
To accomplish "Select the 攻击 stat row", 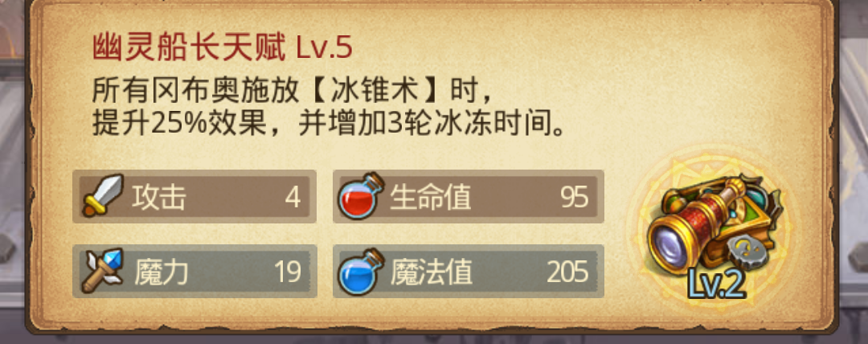I will [x=194, y=196].
